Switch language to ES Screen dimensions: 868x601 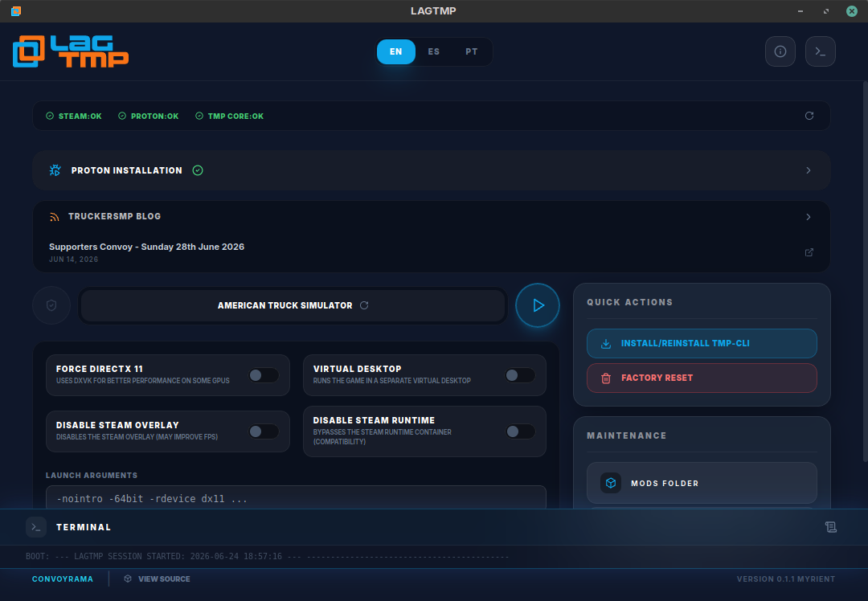[x=433, y=51]
